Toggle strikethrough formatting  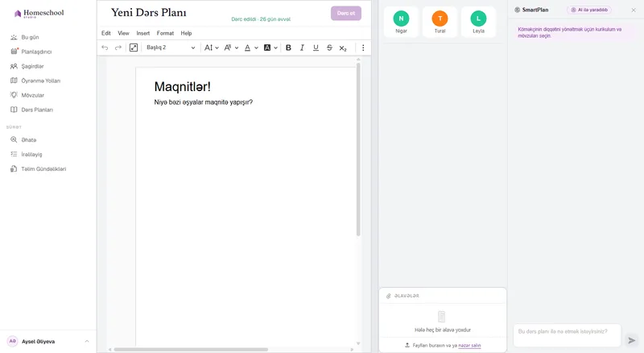click(329, 48)
